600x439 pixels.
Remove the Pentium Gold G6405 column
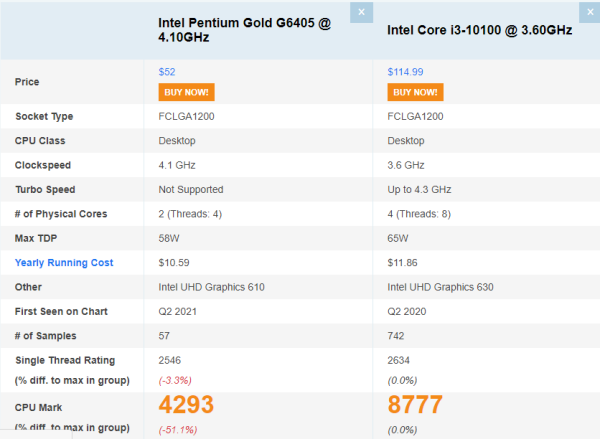[361, 12]
